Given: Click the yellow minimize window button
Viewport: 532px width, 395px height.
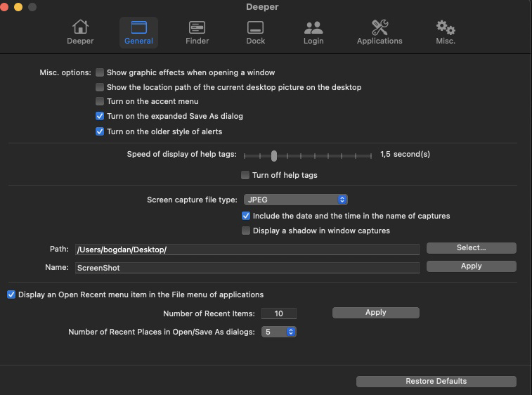Looking at the screenshot, I should [x=18, y=7].
